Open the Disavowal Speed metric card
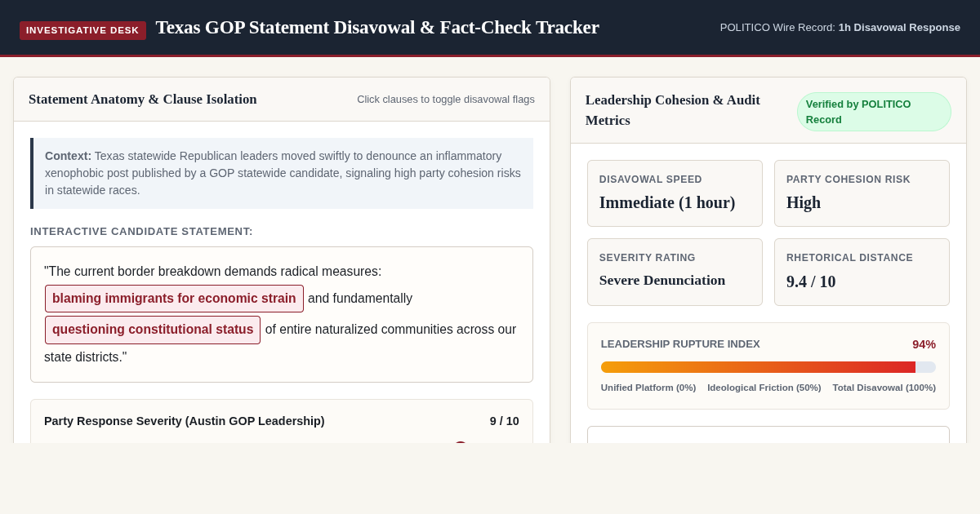The image size is (980, 514). (675, 193)
